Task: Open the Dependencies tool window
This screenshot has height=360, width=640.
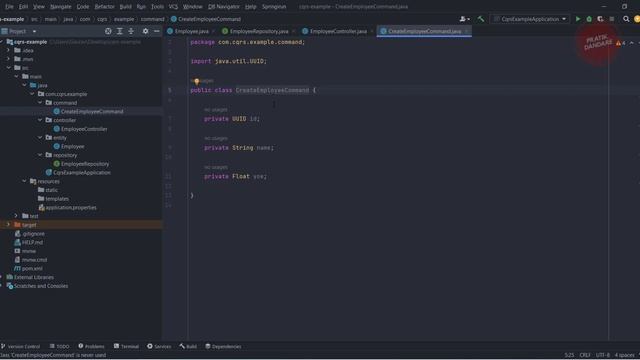Action: point(223,347)
